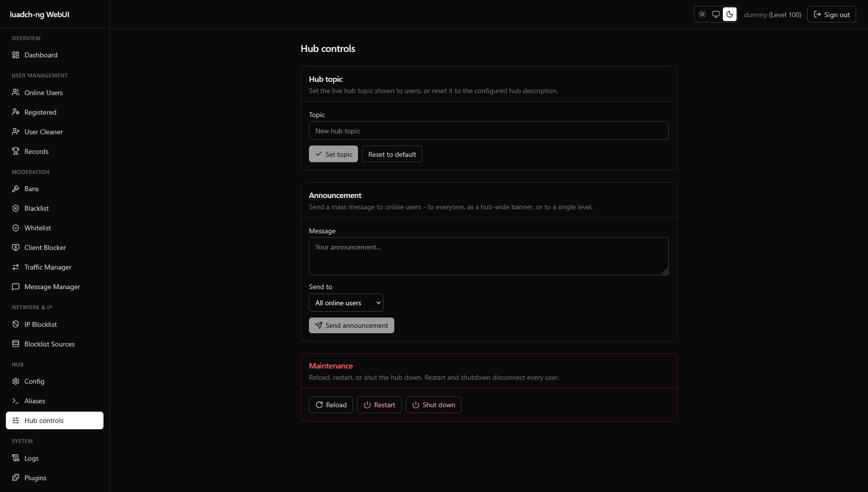Click the User Cleaner icon
This screenshot has width=868, height=492.
click(x=16, y=131)
